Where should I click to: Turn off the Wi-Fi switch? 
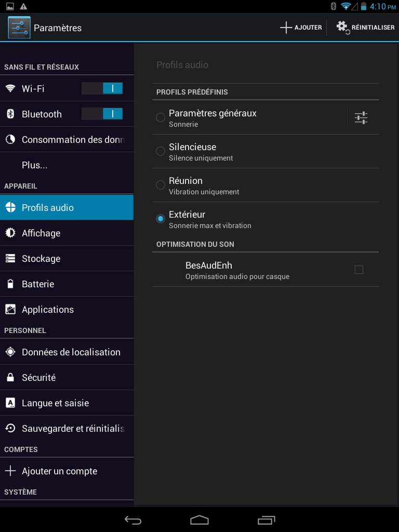tap(102, 88)
